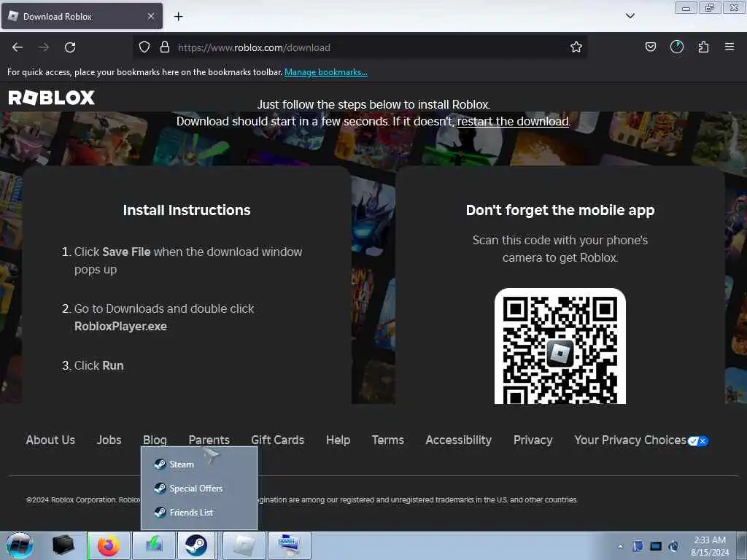Image resolution: width=747 pixels, height=560 pixels.
Task: Click the blue shield tray icon
Action: click(638, 546)
